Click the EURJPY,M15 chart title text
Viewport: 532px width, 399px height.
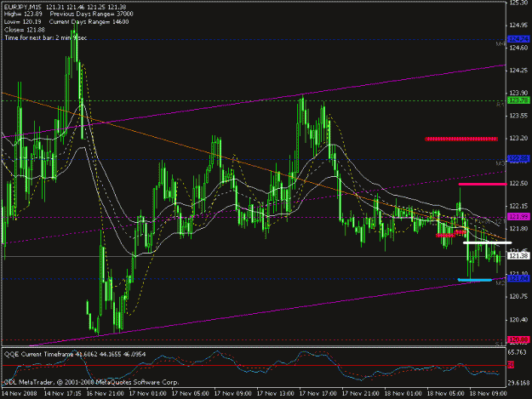(x=23, y=7)
